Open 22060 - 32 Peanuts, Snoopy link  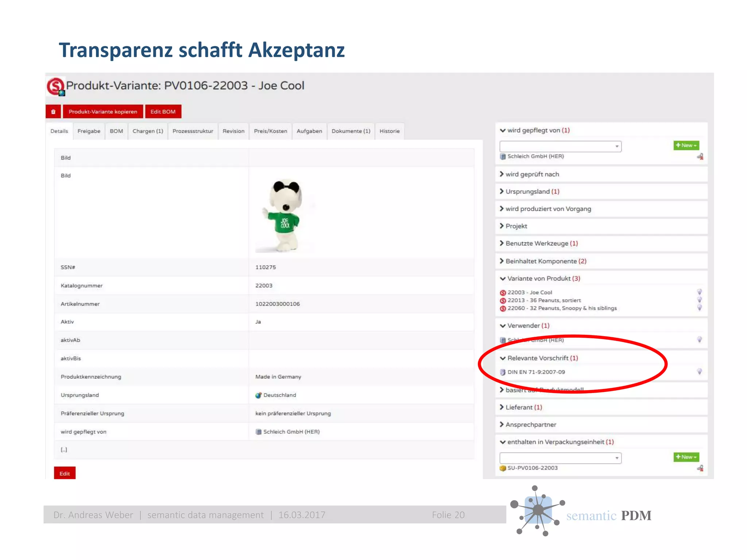coord(562,308)
